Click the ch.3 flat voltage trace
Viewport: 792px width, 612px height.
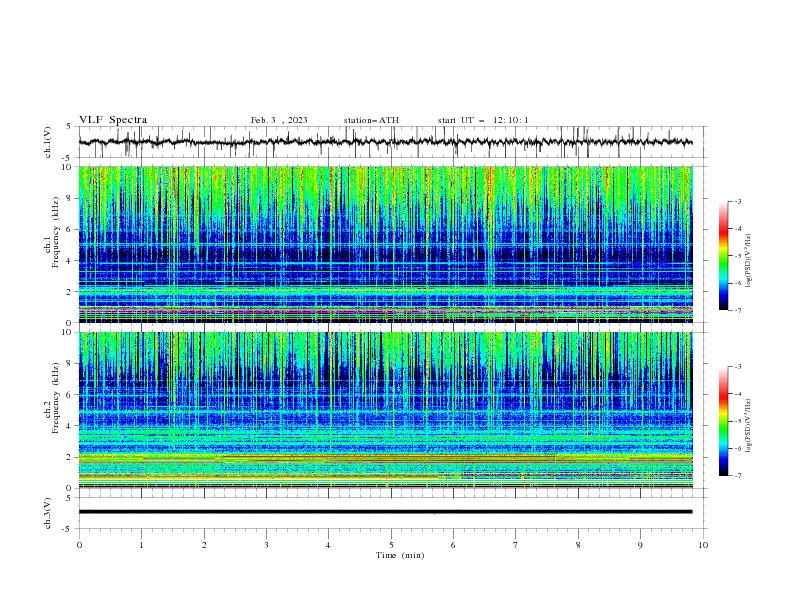(x=385, y=512)
